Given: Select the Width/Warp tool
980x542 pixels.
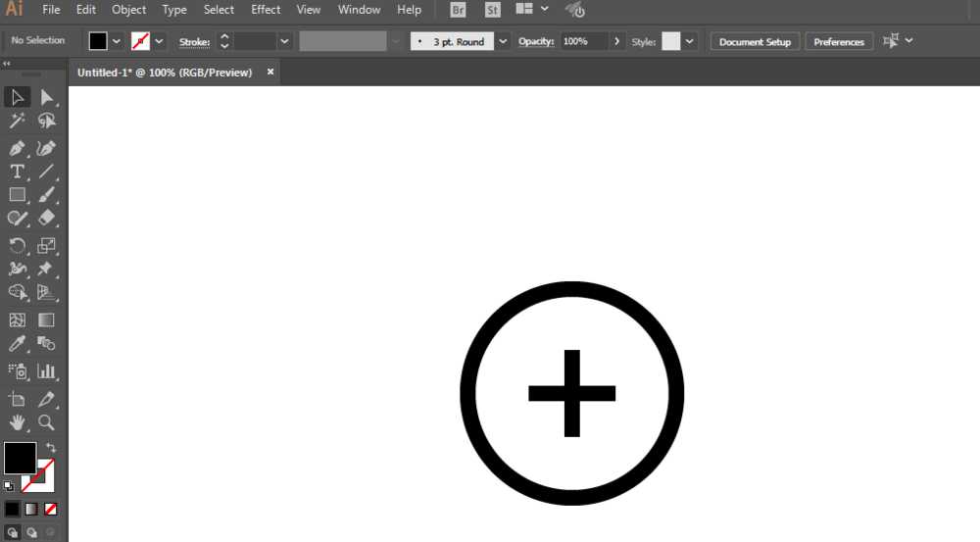Looking at the screenshot, I should 17,269.
